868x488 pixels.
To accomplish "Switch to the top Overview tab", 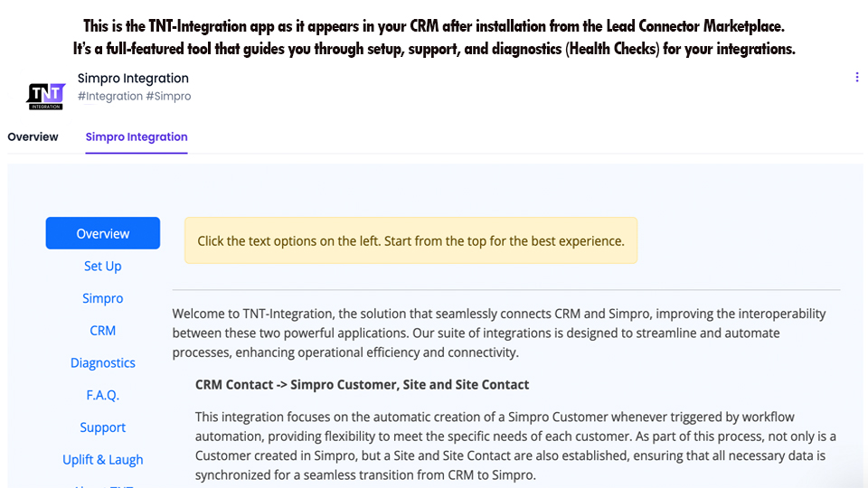I will [33, 137].
